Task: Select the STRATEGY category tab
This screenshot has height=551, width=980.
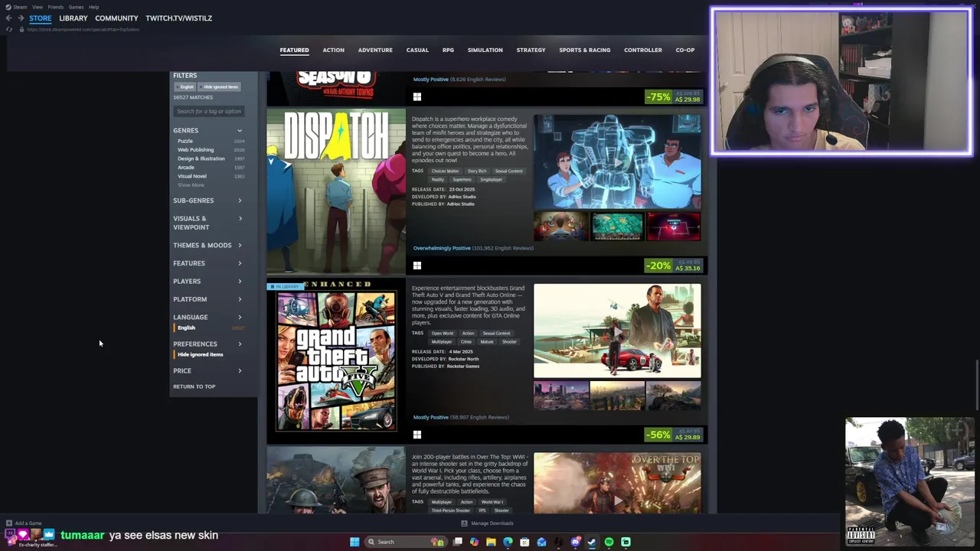Action: (531, 51)
